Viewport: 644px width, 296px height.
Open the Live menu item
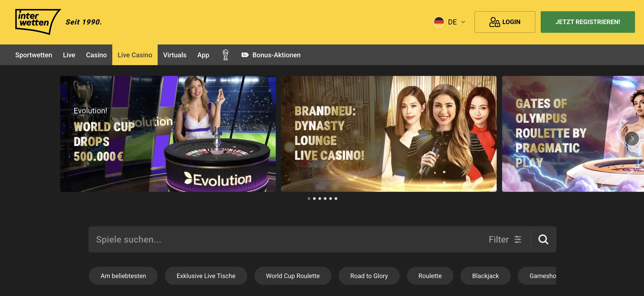coord(69,55)
